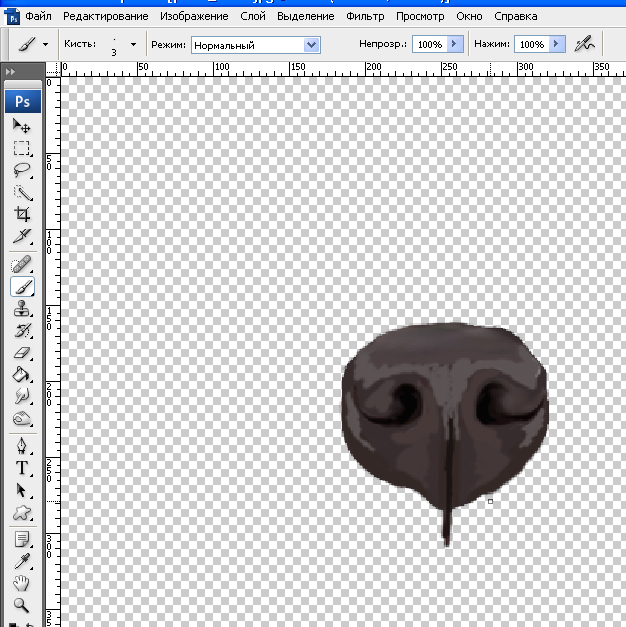Click the Нажим flow value field
Image resolution: width=626 pixels, height=627 pixels.
(x=531, y=45)
